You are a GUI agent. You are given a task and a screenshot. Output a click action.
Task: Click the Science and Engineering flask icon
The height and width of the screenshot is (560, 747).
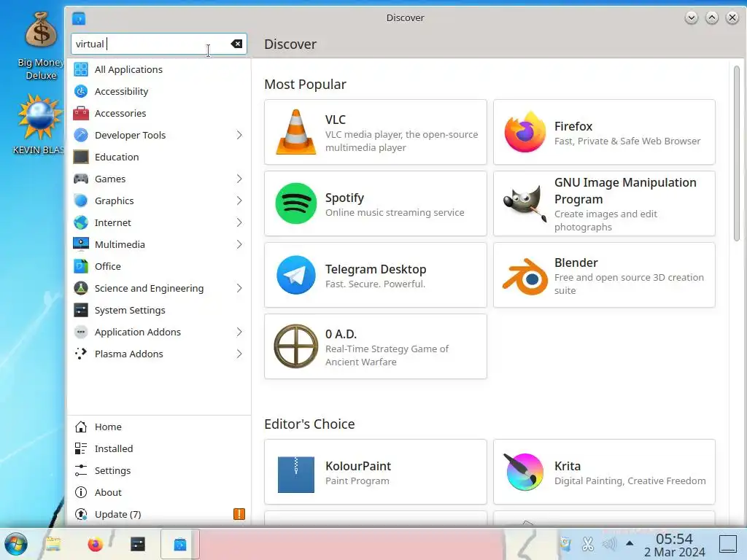point(81,288)
